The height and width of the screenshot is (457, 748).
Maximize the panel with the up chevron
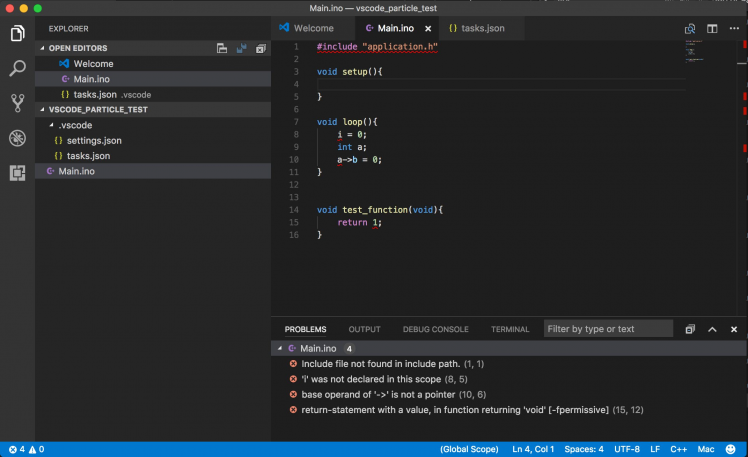click(x=712, y=329)
